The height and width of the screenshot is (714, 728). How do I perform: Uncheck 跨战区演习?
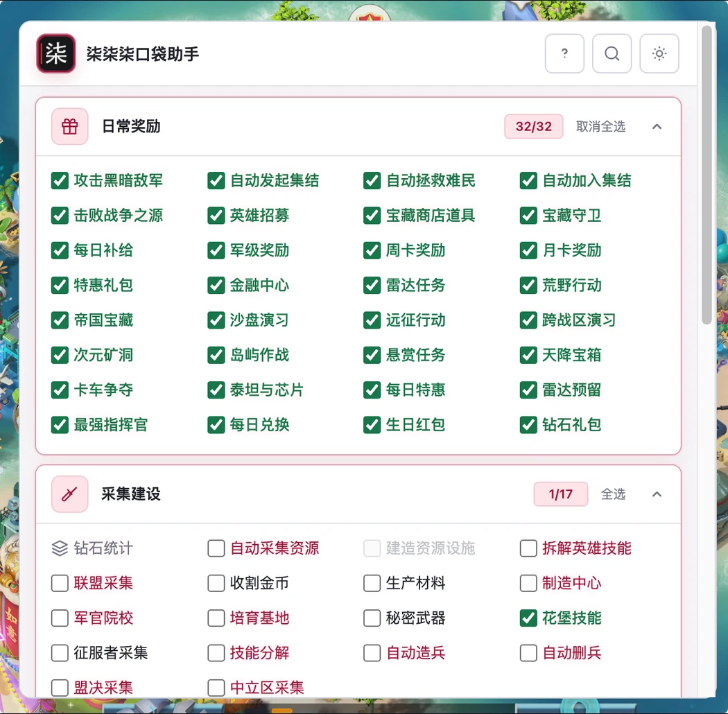point(528,320)
